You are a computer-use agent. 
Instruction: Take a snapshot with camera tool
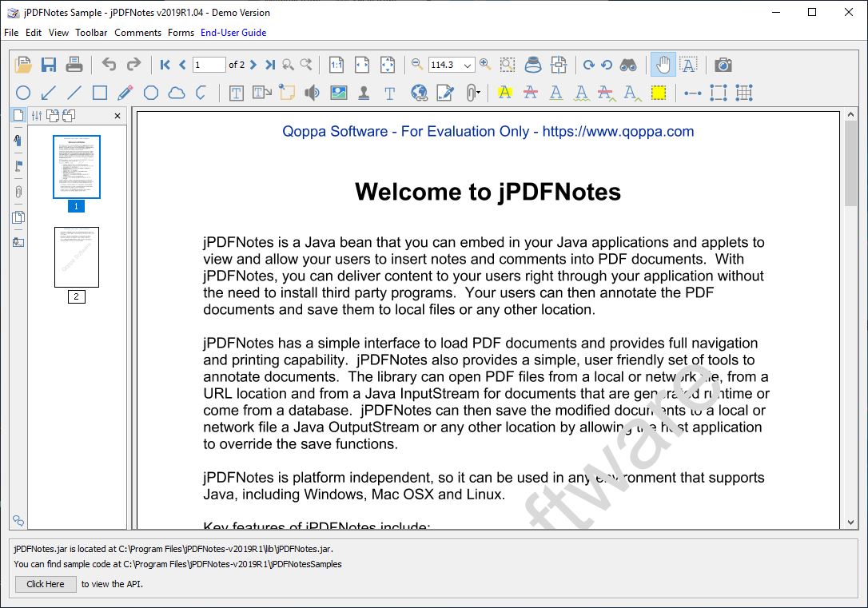(723, 65)
